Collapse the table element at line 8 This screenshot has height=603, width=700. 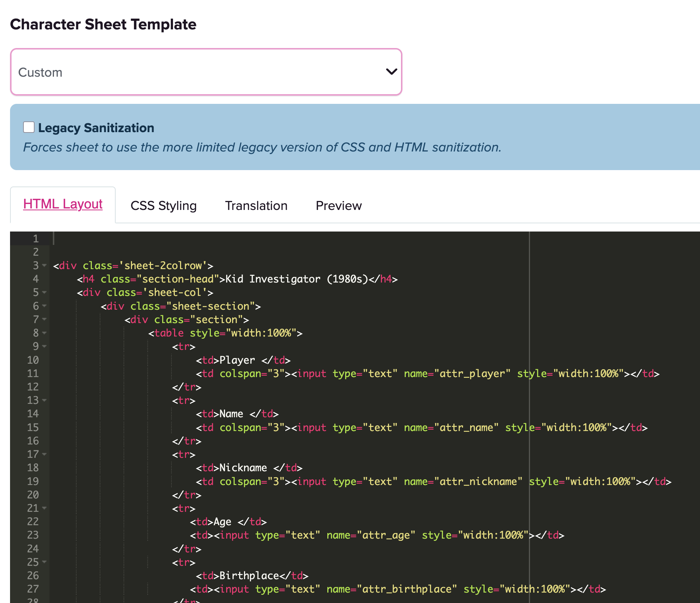(x=45, y=333)
